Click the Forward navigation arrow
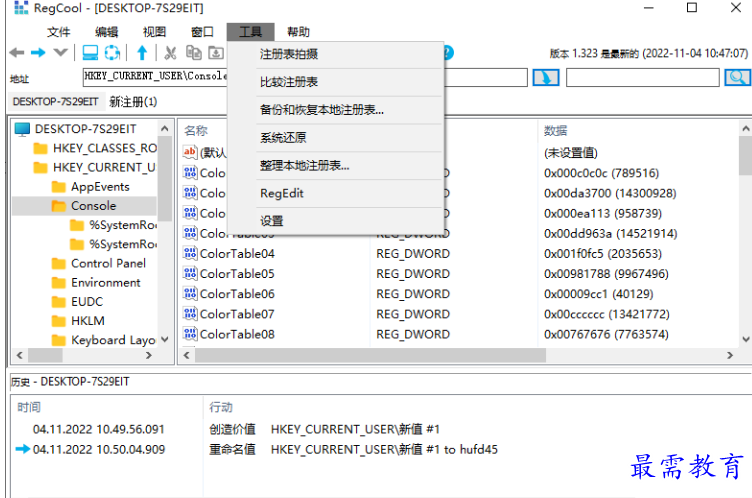Viewport: 752px width, 498px height. pyautogui.click(x=38, y=53)
